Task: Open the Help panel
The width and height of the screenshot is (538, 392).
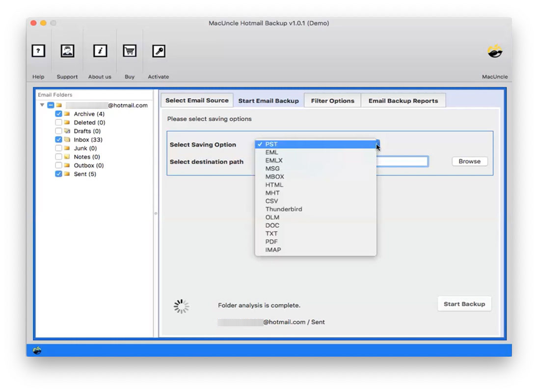Action: click(x=38, y=51)
